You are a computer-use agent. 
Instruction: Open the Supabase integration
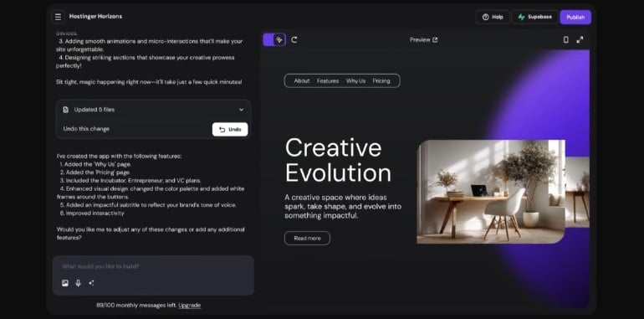pyautogui.click(x=534, y=18)
